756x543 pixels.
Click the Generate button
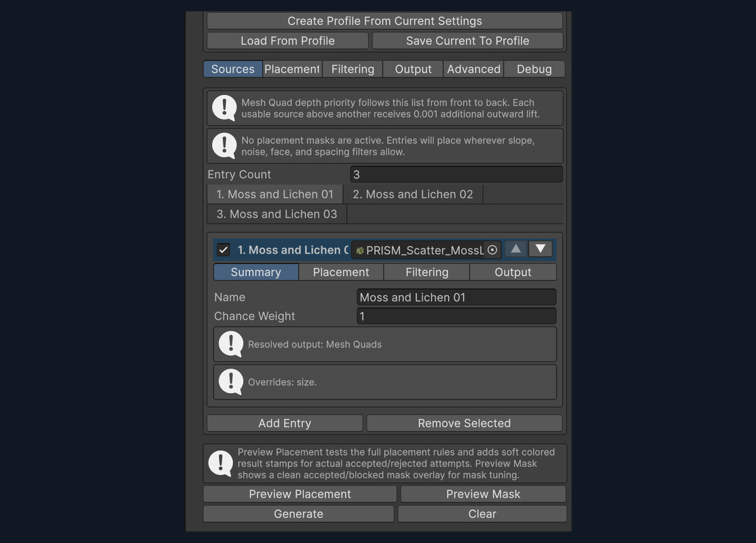click(298, 514)
